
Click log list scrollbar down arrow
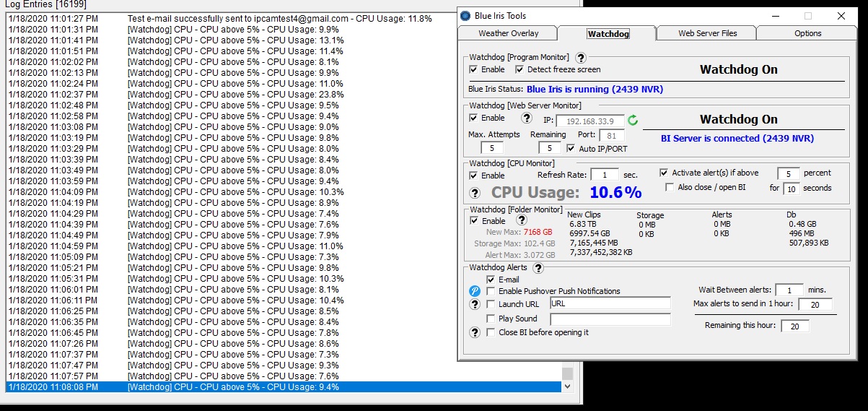(568, 386)
